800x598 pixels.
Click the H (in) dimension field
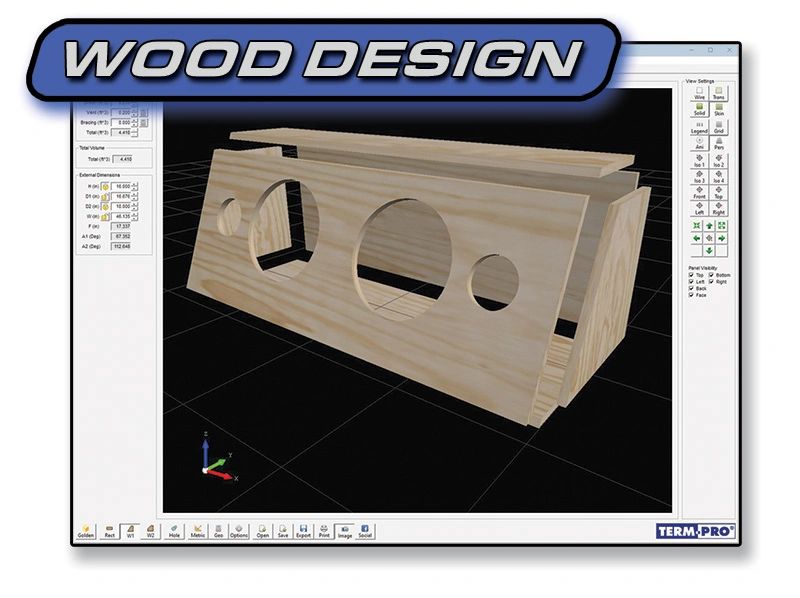click(121, 186)
